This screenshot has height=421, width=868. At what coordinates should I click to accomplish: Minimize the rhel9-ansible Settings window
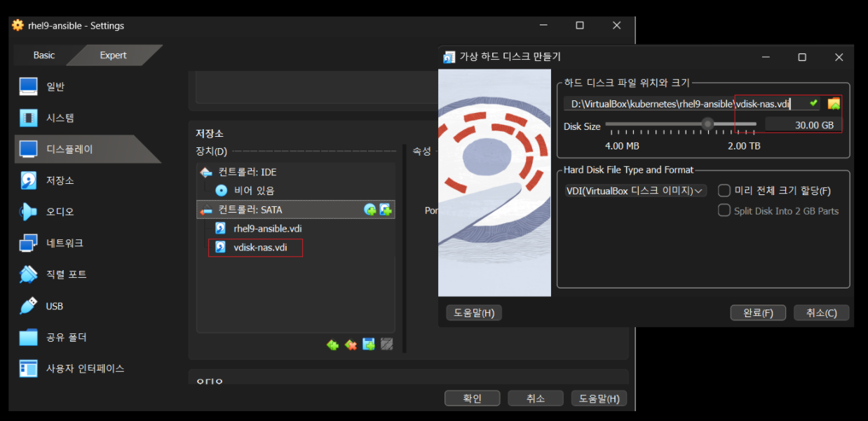pyautogui.click(x=544, y=25)
